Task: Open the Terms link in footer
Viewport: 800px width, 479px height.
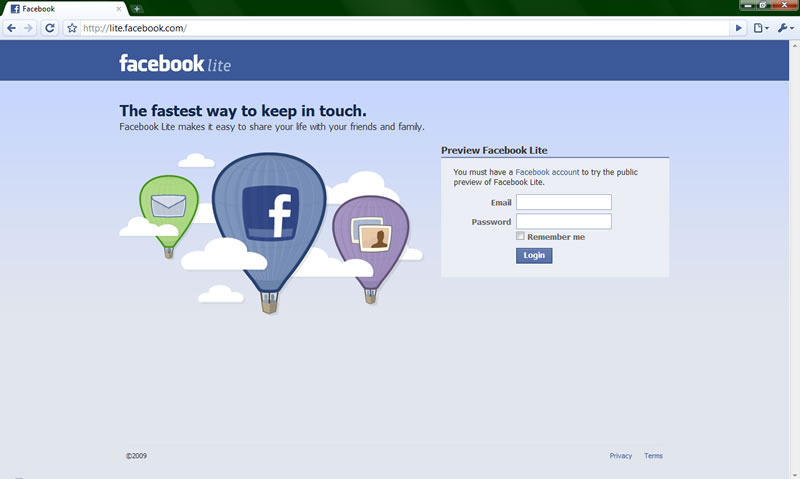Action: point(653,456)
